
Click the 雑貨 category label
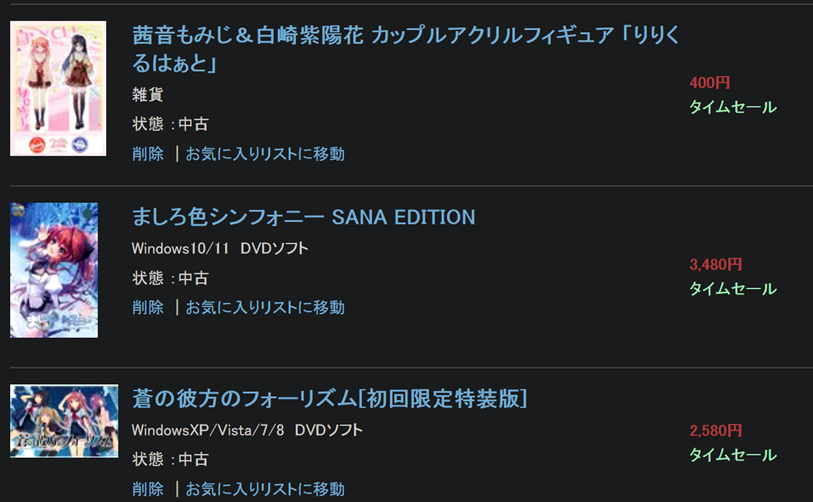point(147,95)
